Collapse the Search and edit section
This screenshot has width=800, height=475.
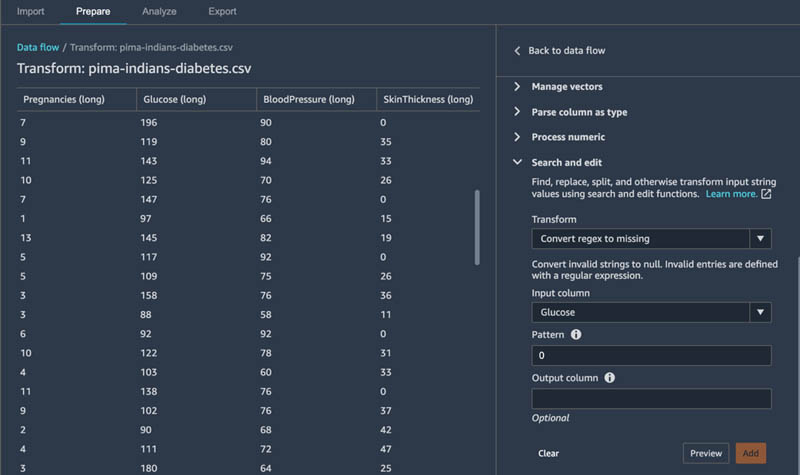558,163
